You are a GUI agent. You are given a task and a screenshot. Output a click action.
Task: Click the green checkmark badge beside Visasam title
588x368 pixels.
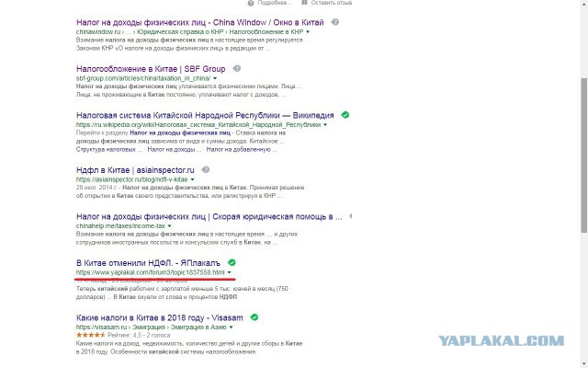[254, 317]
